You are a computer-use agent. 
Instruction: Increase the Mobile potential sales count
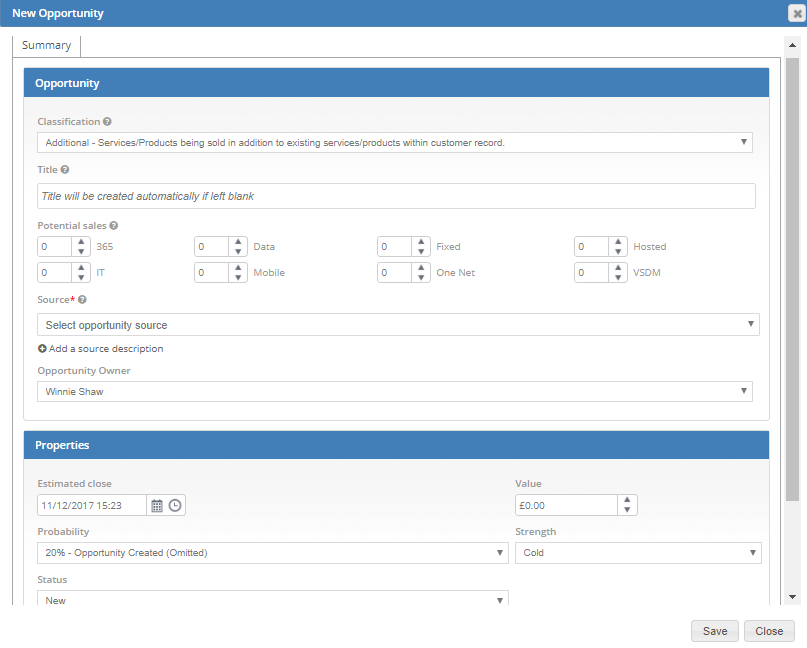click(x=238, y=268)
